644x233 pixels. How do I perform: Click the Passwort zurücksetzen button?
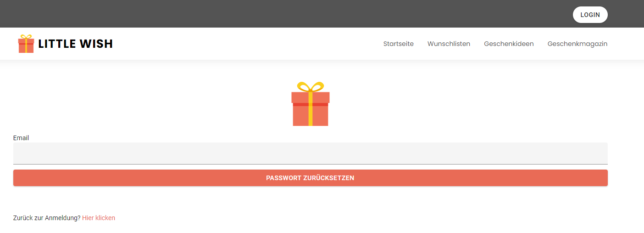(310, 178)
